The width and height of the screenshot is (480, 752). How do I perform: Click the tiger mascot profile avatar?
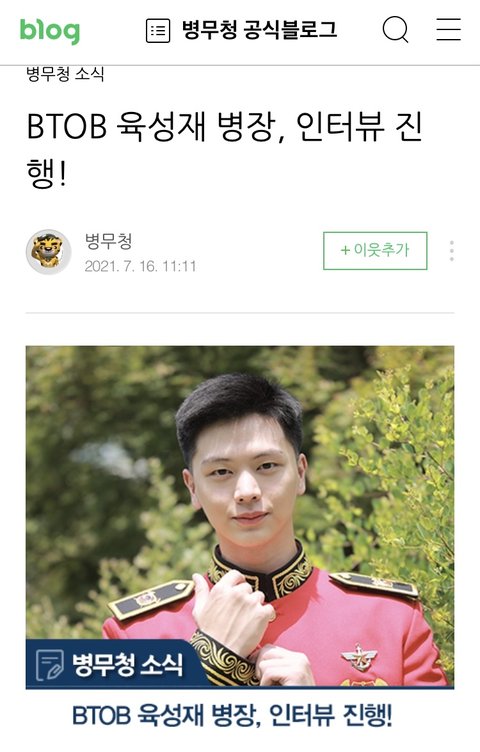(x=48, y=252)
